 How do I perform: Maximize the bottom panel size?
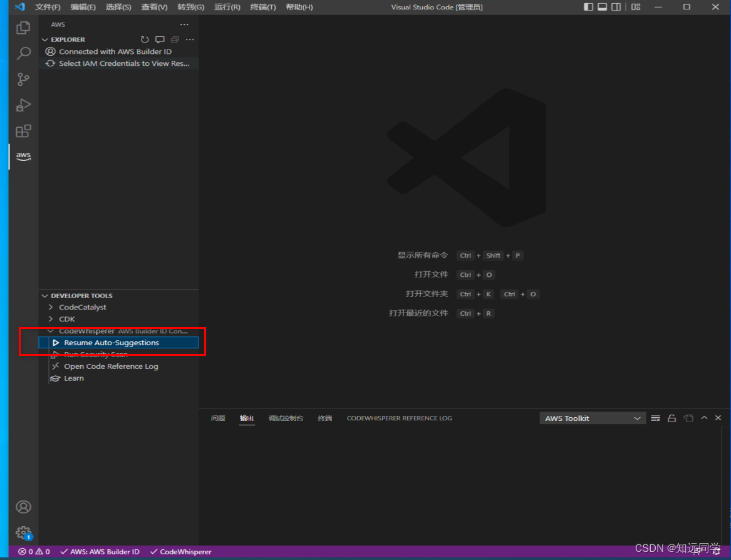705,418
